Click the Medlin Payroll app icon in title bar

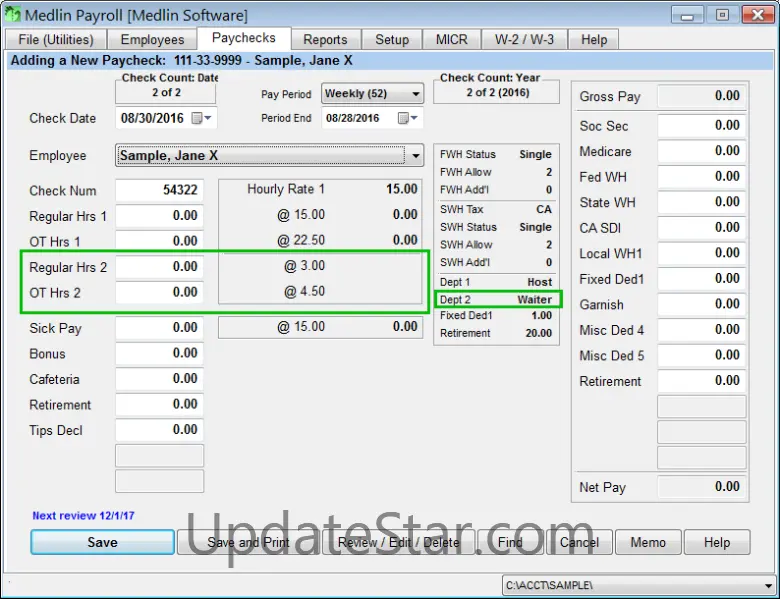(x=12, y=15)
